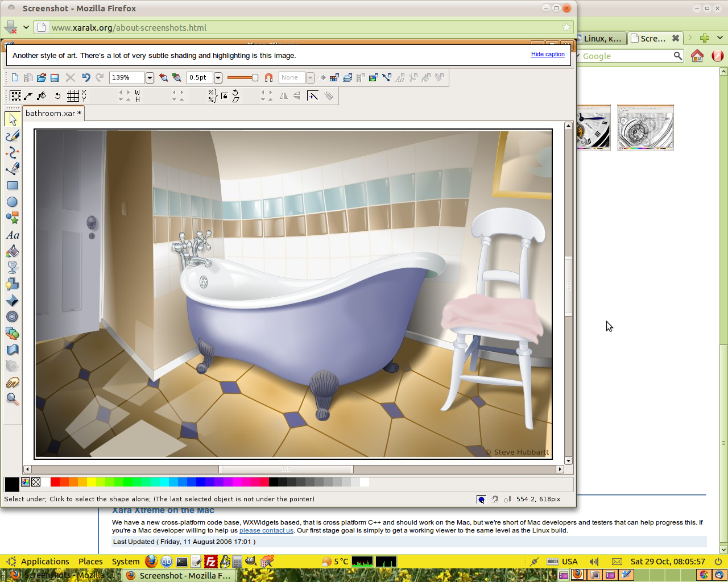This screenshot has height=582, width=728.
Task: Click the Save floppy disk icon
Action: pos(55,78)
